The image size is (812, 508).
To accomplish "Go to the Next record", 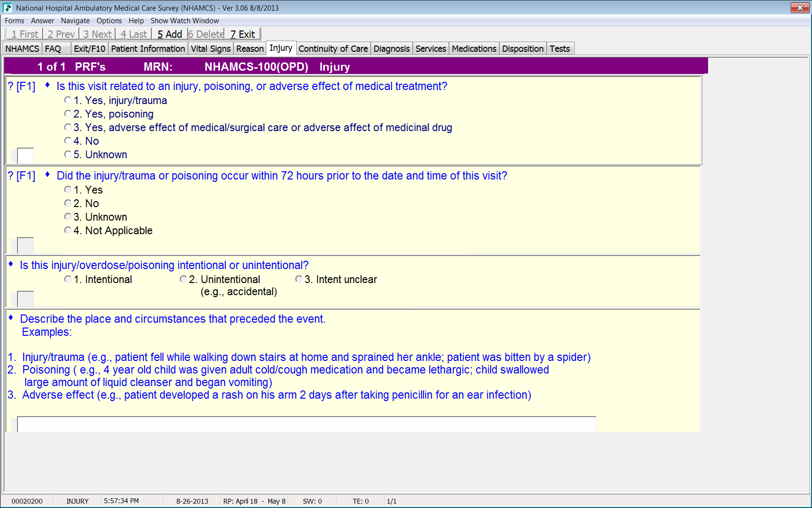I will (97, 34).
